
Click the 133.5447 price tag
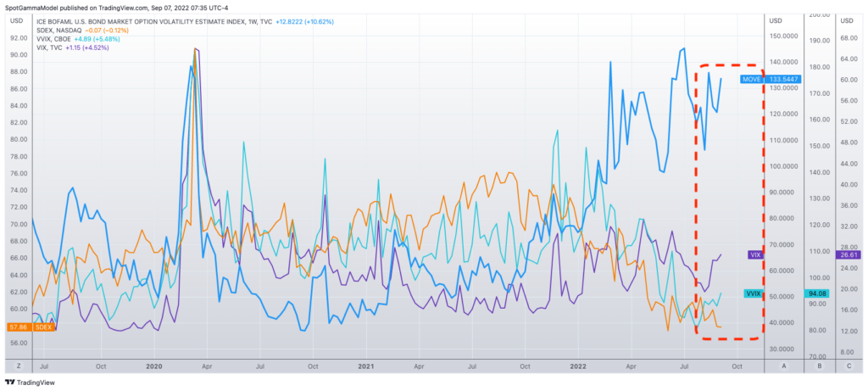click(783, 79)
